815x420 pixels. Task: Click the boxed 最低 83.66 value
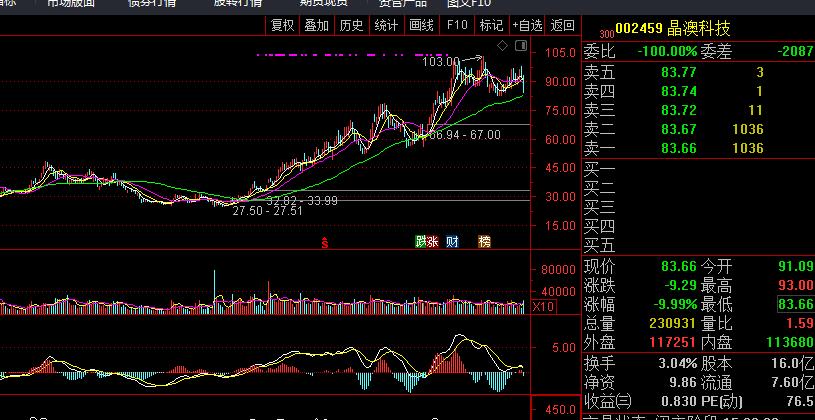[x=796, y=304]
